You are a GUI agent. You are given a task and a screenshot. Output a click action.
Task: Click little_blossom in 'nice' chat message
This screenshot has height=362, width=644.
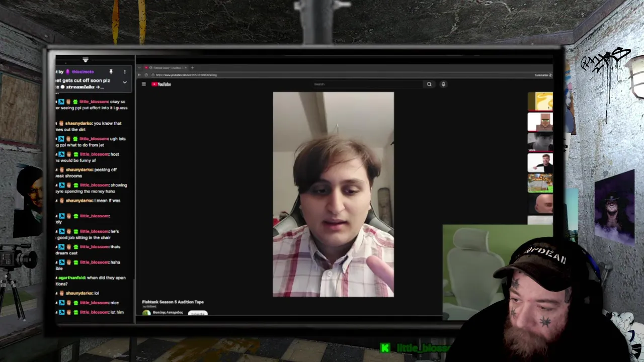pos(94,303)
